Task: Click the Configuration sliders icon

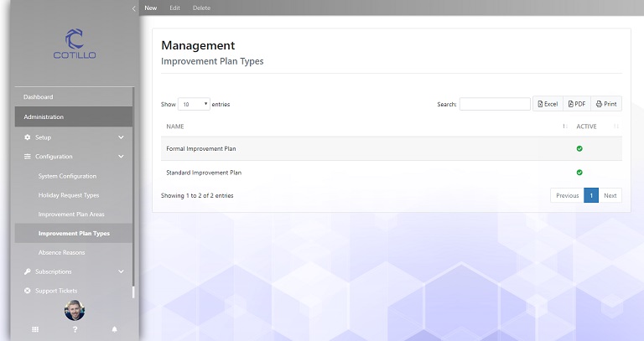Action: [27, 157]
